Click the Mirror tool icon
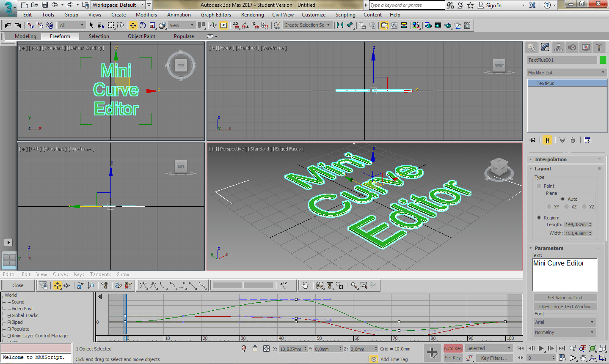Image resolution: width=609 pixels, height=364 pixels. pyautogui.click(x=340, y=25)
